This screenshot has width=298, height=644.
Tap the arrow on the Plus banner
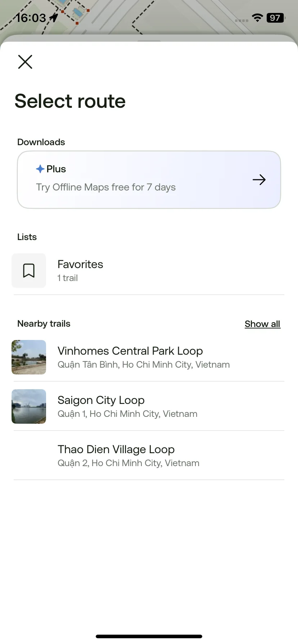point(259,180)
